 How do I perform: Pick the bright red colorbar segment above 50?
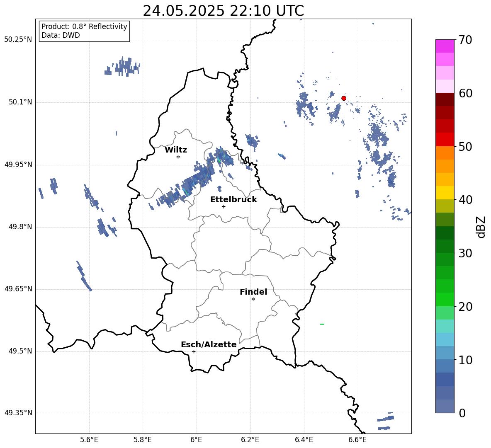[445, 140]
